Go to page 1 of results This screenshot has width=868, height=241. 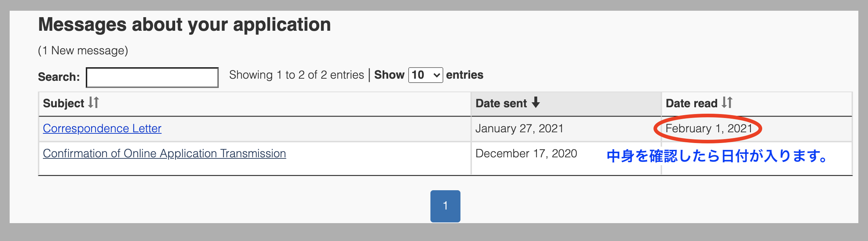click(x=445, y=206)
